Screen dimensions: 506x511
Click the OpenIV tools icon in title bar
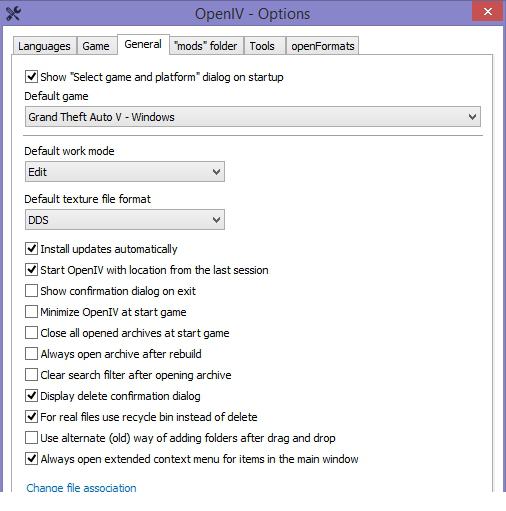13,14
